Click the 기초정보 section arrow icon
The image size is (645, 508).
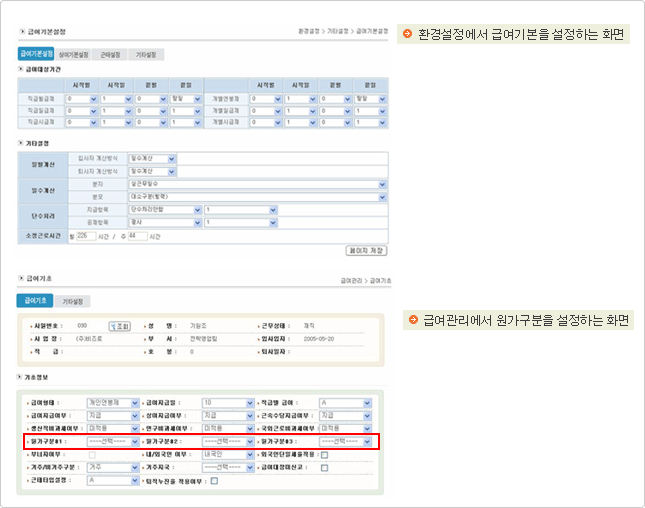21,377
